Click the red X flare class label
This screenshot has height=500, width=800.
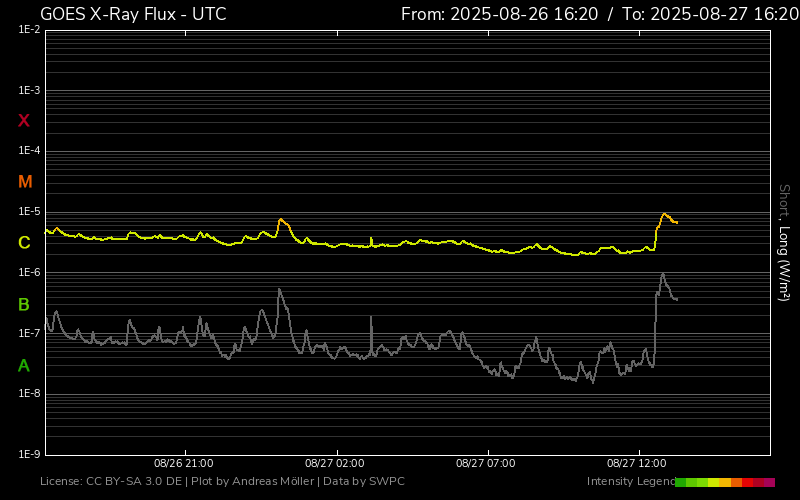(24, 121)
